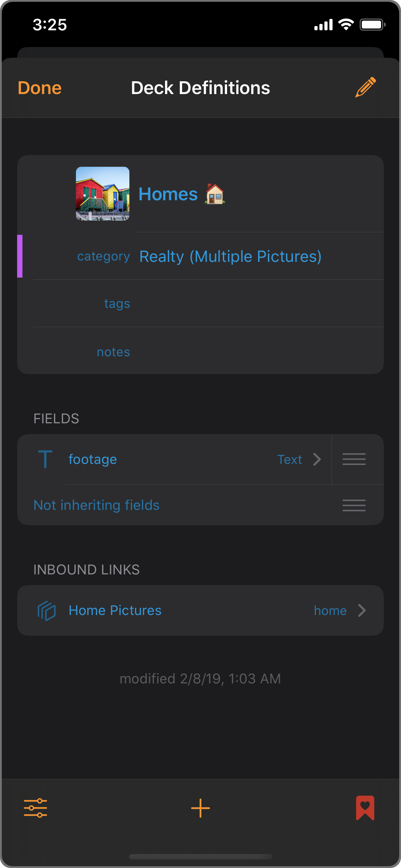Open the Text field type selector

click(x=289, y=460)
